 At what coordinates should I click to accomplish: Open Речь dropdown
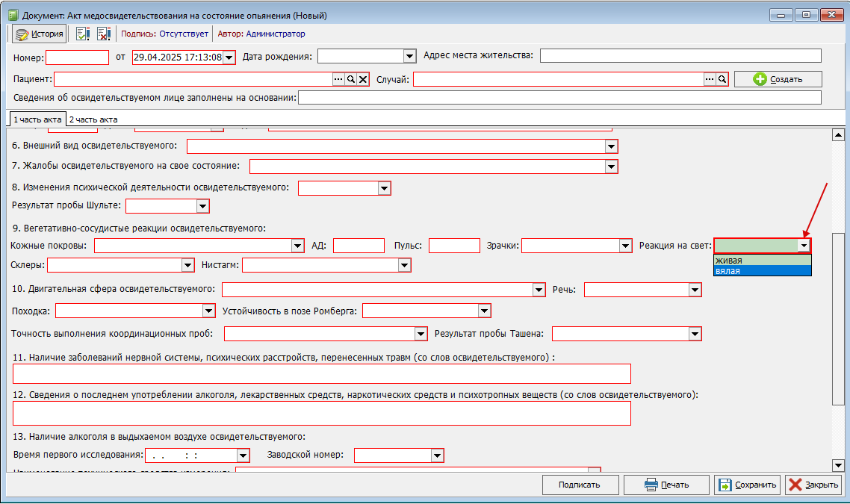click(695, 290)
